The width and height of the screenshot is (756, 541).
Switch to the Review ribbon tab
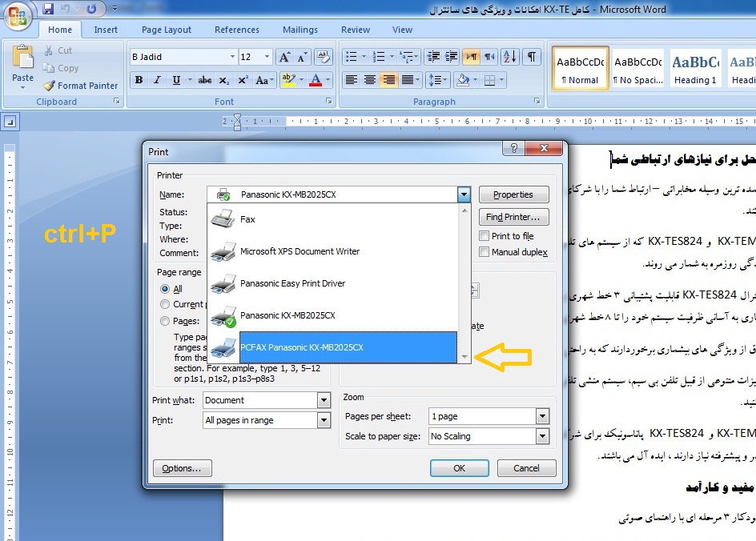click(x=355, y=29)
